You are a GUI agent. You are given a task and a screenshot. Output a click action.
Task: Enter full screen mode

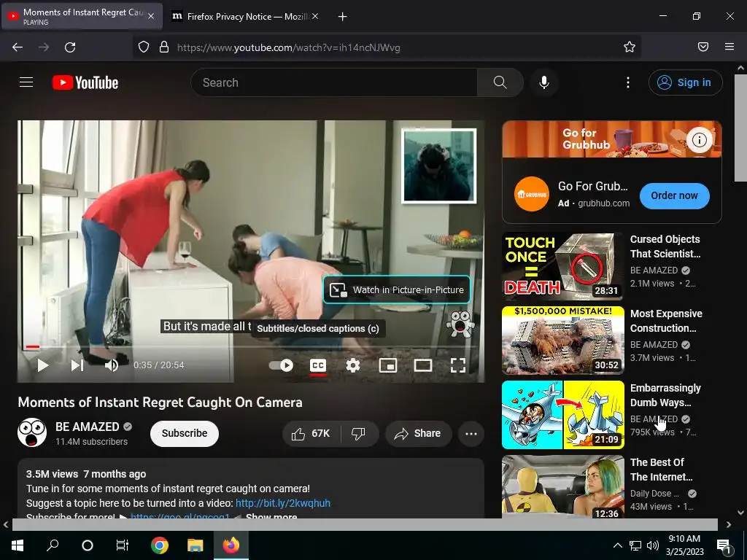(458, 365)
